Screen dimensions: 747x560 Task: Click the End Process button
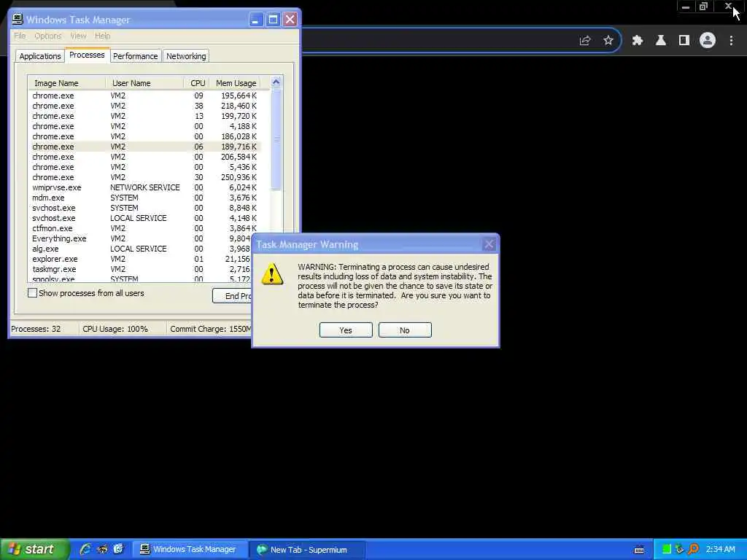coord(232,296)
